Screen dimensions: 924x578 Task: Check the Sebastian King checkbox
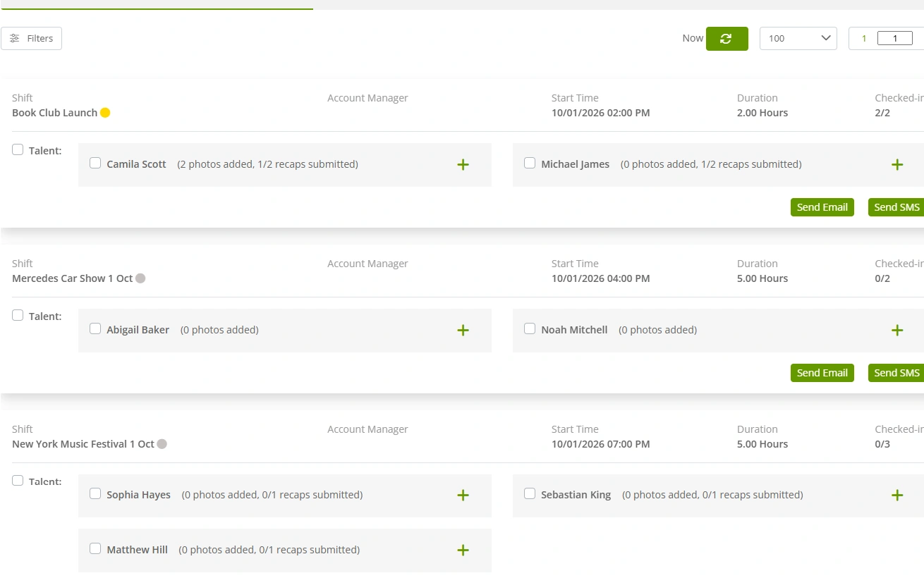(530, 494)
